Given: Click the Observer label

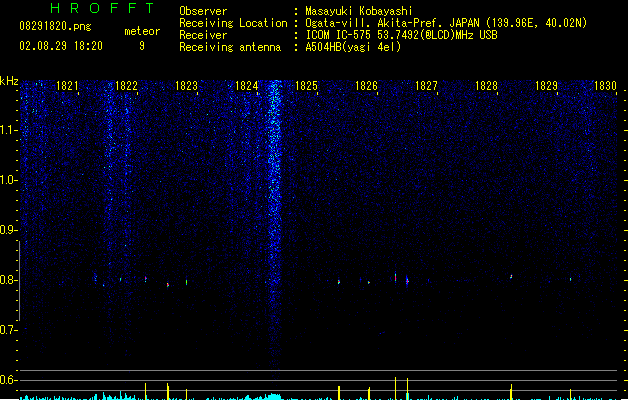Looking at the screenshot, I should [x=203, y=11].
